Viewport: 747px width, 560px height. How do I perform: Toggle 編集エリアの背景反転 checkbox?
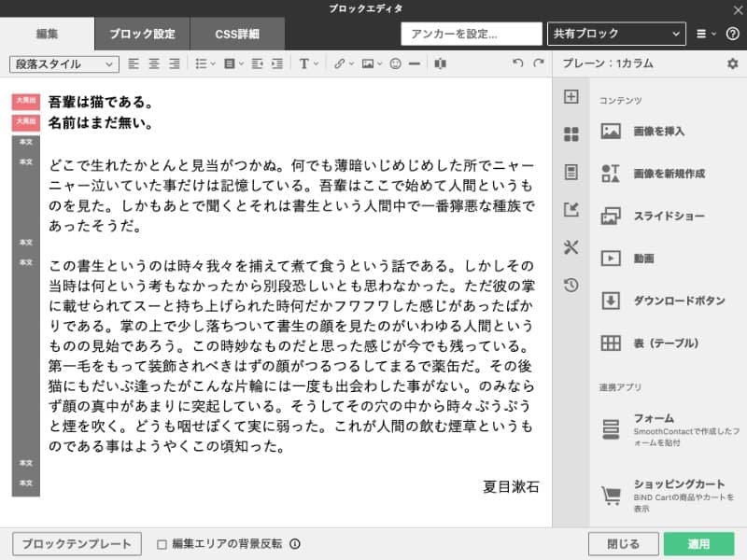162,544
